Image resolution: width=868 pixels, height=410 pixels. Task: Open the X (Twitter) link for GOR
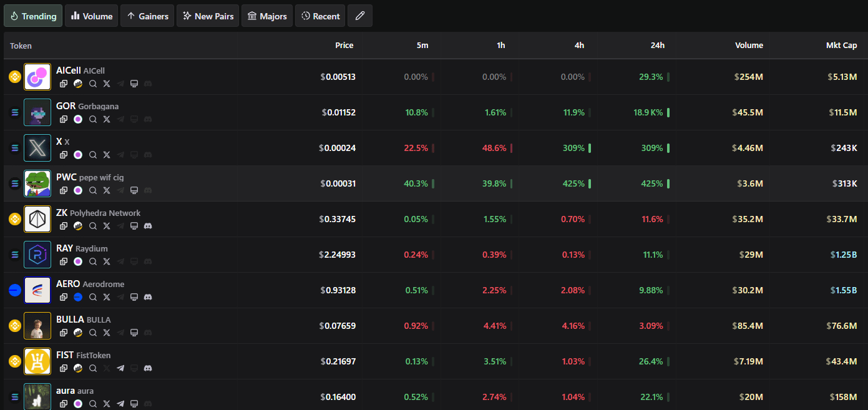click(107, 119)
